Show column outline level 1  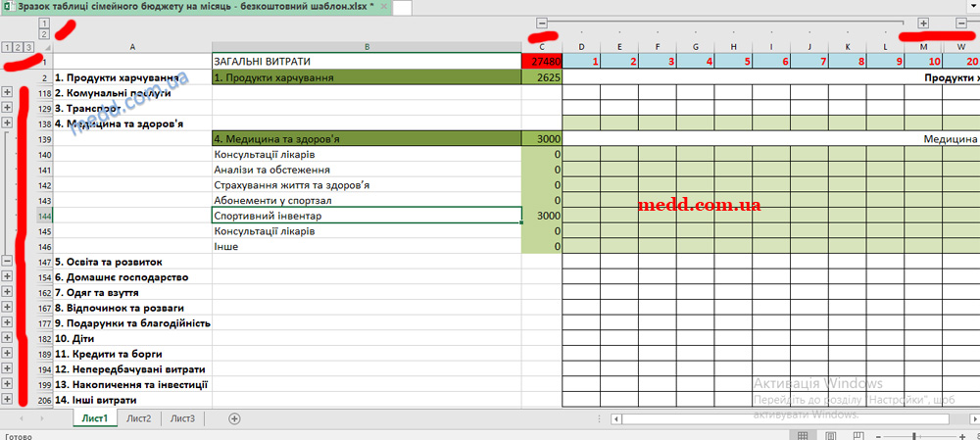tap(44, 24)
